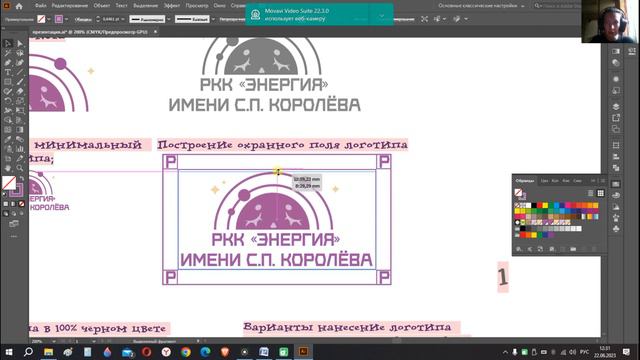Open the Windows Start menu
This screenshot has width=640, height=360.
[x=8, y=351]
